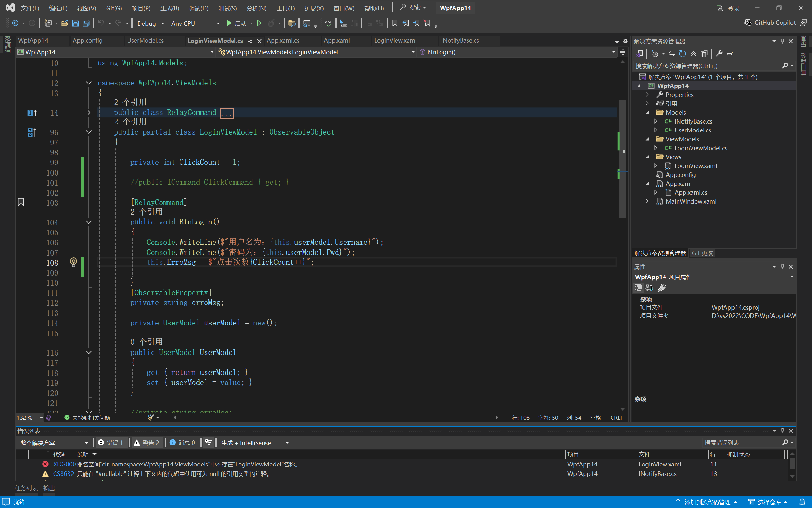This screenshot has width=812, height=508.
Task: Go to next bookmark icon
Action: (x=416, y=23)
